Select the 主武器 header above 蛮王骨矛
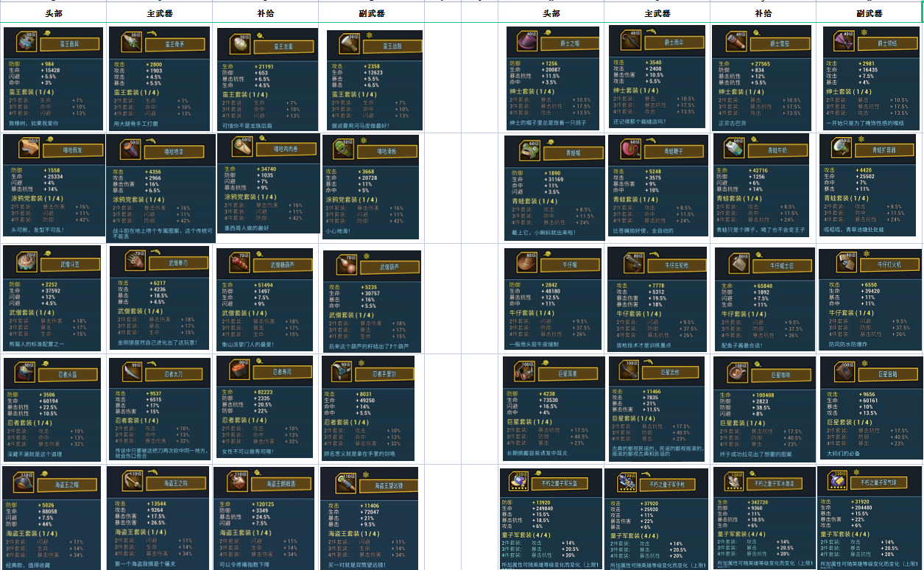Screen dimensions: 924x570 point(159,14)
